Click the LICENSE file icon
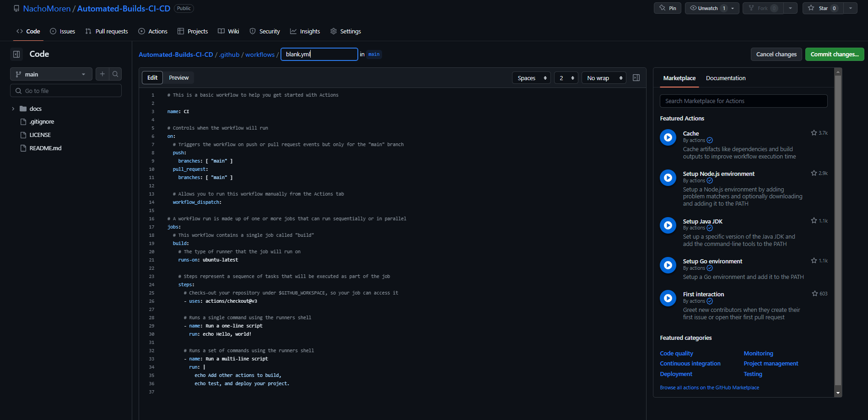868x420 pixels. (23, 135)
